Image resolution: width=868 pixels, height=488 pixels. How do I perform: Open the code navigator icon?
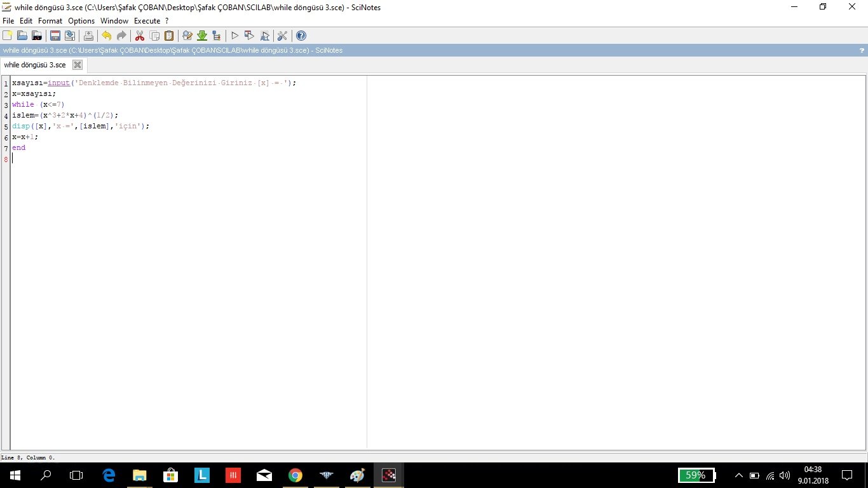tap(217, 36)
